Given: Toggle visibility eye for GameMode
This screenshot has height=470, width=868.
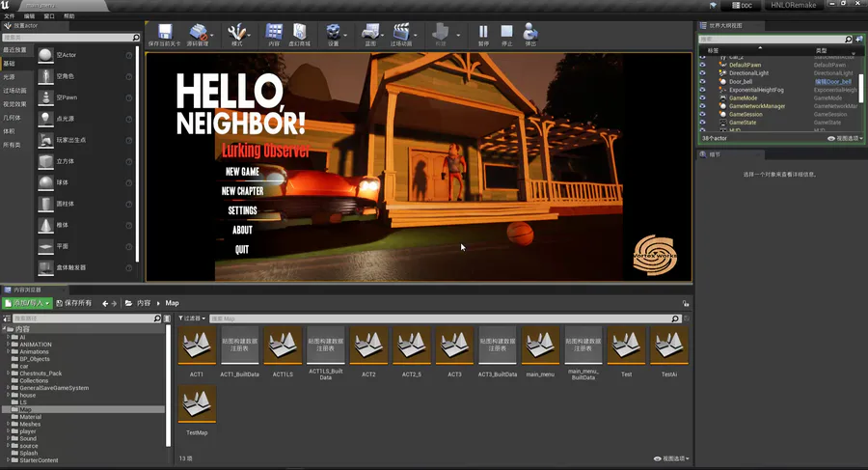Looking at the screenshot, I should 702,98.
